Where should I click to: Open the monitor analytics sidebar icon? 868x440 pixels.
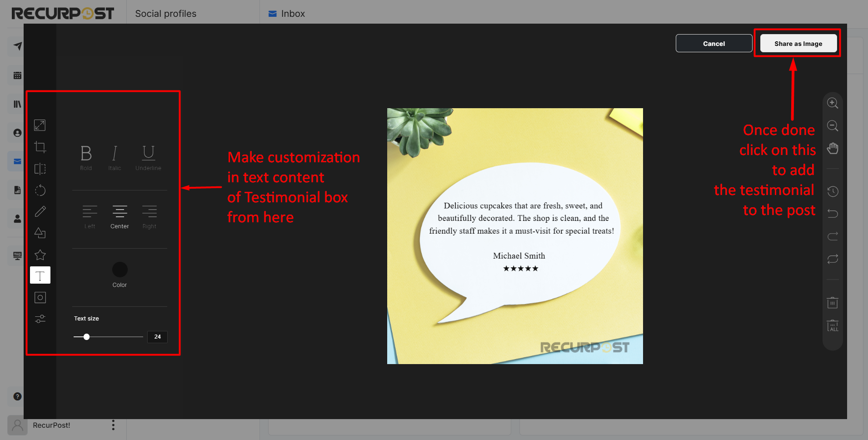click(x=17, y=255)
